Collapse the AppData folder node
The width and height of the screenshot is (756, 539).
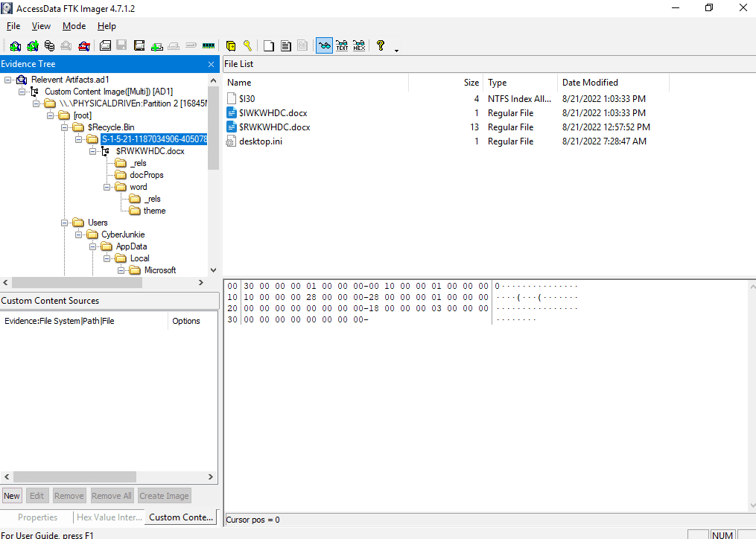[x=92, y=246]
